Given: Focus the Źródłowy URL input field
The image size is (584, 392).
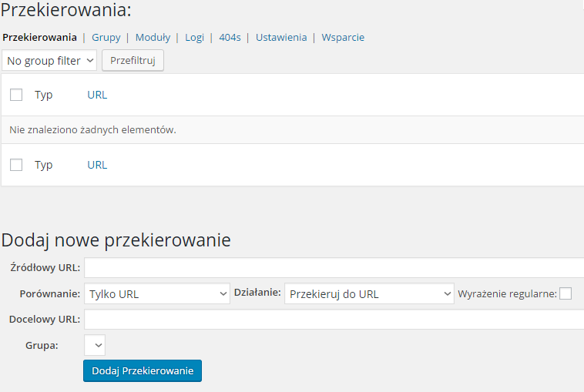Looking at the screenshot, I should click(334, 267).
